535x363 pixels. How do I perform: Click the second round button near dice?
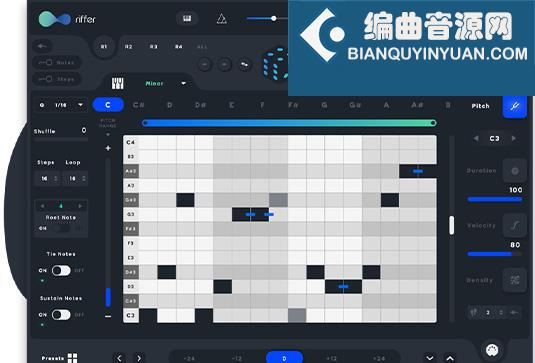[x=224, y=64]
